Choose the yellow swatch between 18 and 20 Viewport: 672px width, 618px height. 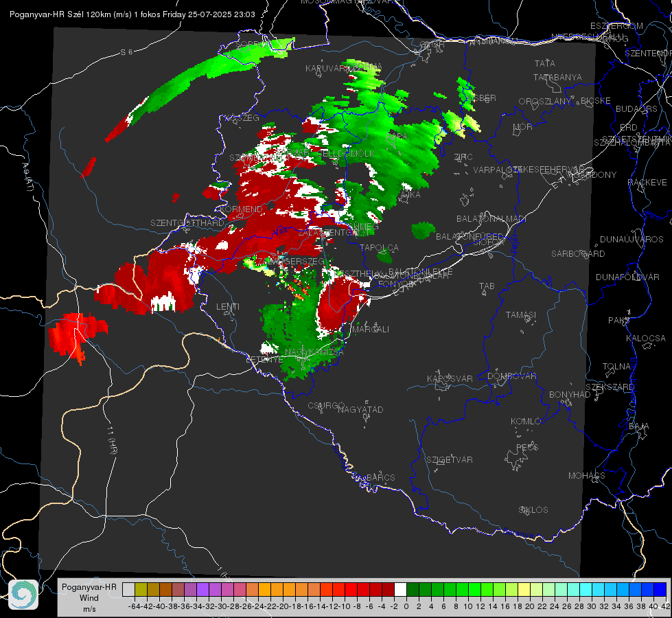click(524, 589)
